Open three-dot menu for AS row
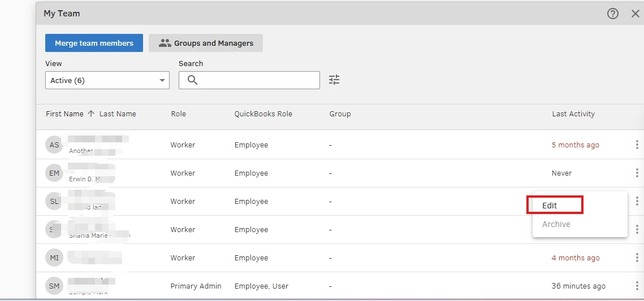This screenshot has height=301, width=644. click(x=637, y=145)
